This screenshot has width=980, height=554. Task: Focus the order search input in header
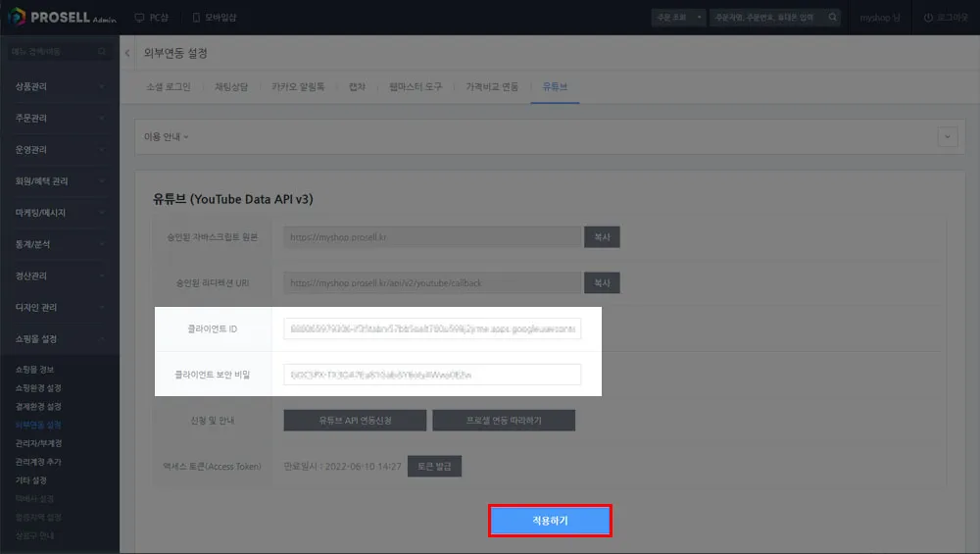(768, 18)
